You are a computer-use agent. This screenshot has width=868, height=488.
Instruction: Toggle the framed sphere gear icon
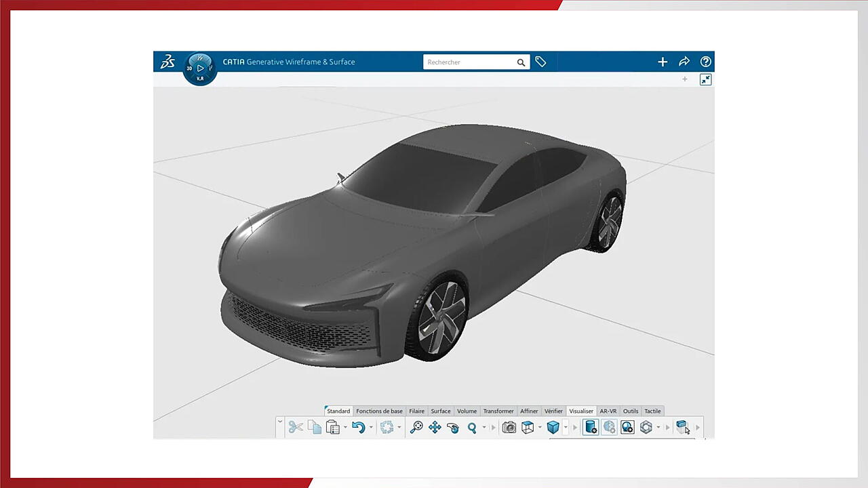(627, 427)
